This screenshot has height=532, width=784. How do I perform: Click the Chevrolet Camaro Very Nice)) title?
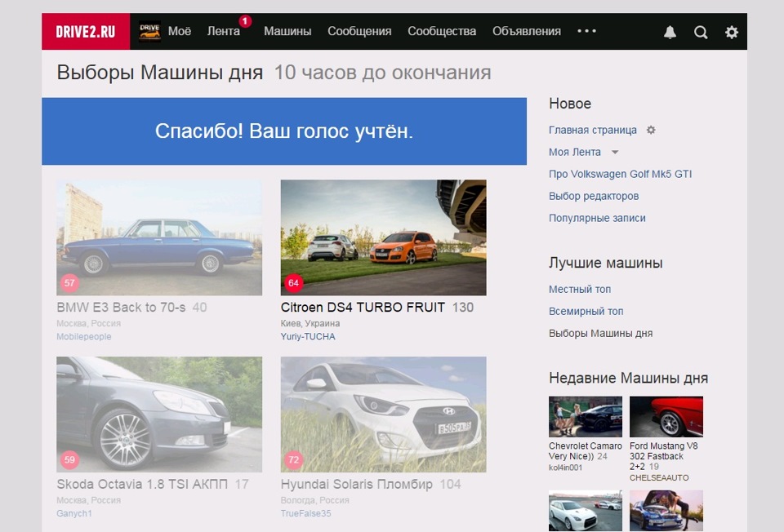(586, 451)
